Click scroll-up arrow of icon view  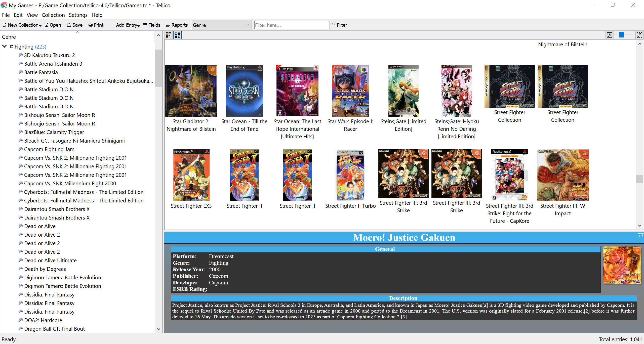click(x=640, y=44)
